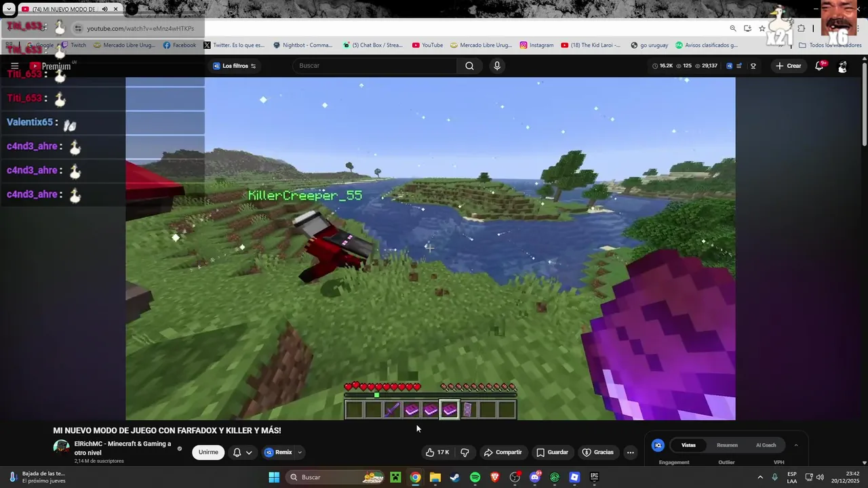Open Steam from the taskbar
Screen dimensions: 868x488
click(455, 477)
